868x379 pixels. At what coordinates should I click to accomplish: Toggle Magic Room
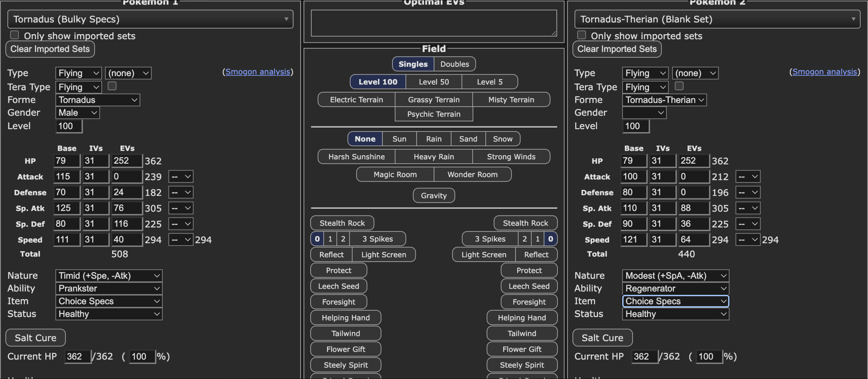point(395,174)
